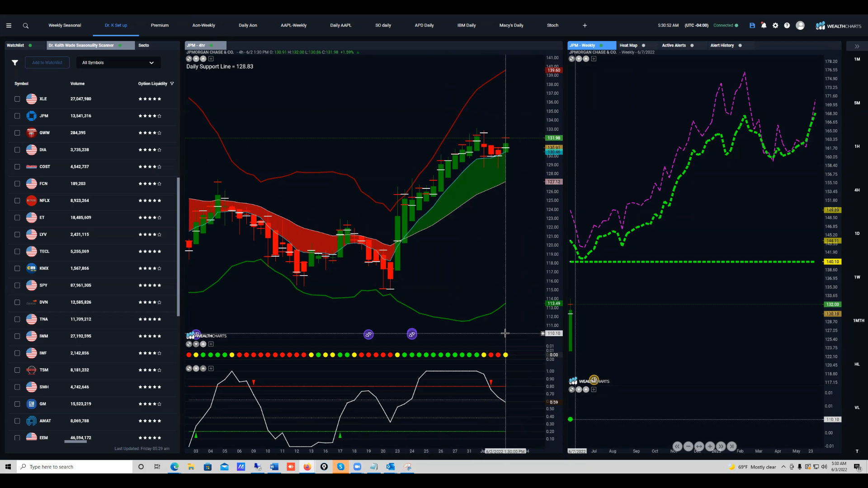This screenshot has height=488, width=868.
Task: Select the 1W timeframe
Action: tap(857, 277)
